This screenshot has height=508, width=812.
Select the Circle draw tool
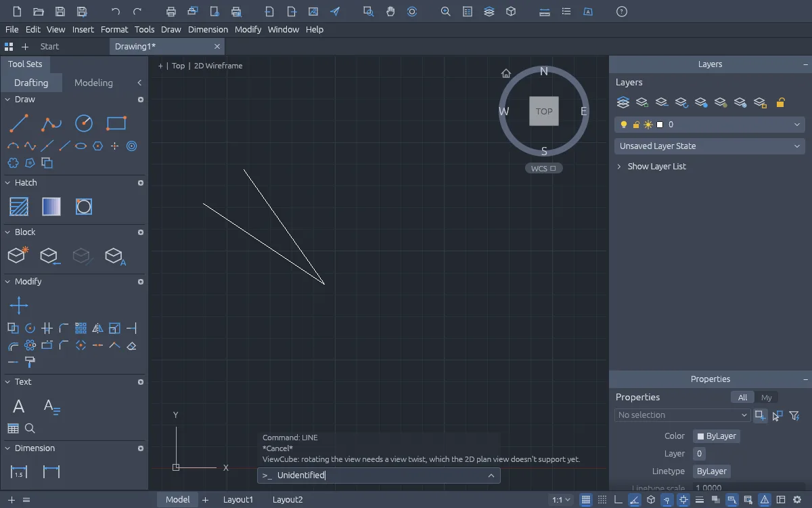[84, 123]
